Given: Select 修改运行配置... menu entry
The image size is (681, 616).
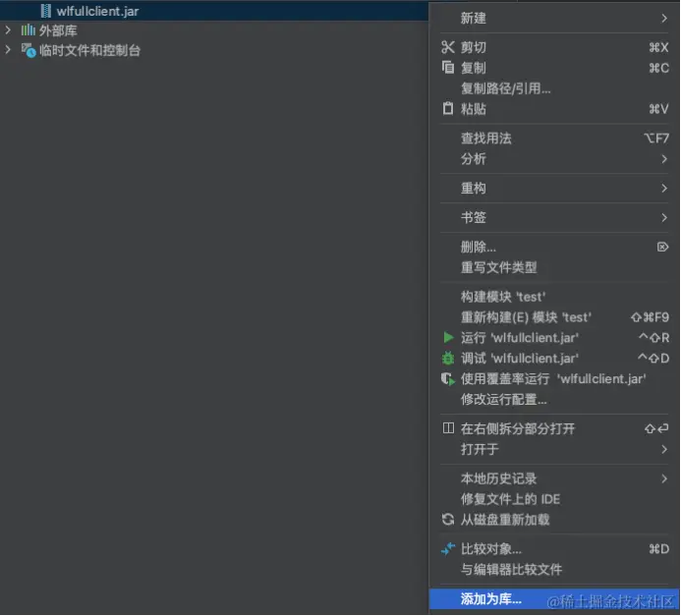Looking at the screenshot, I should point(554,400).
